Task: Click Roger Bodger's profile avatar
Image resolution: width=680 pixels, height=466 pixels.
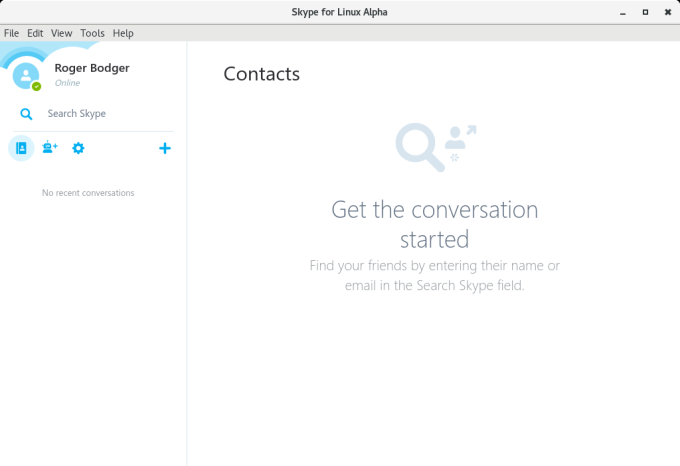Action: click(25, 75)
